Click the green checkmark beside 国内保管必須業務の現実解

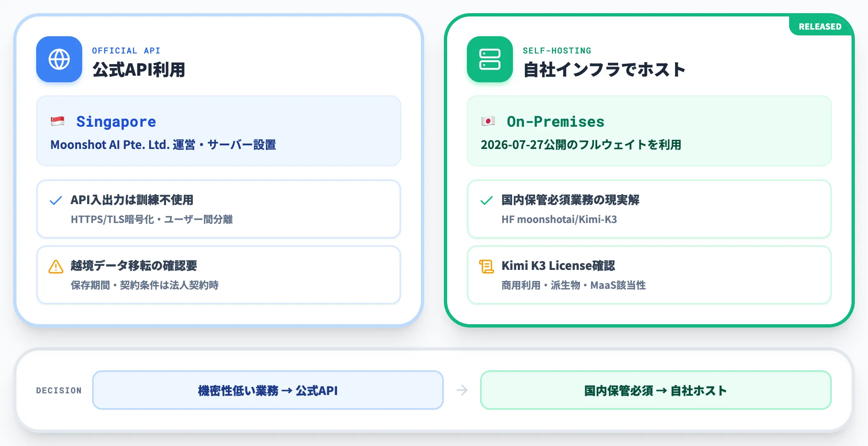coord(487,200)
